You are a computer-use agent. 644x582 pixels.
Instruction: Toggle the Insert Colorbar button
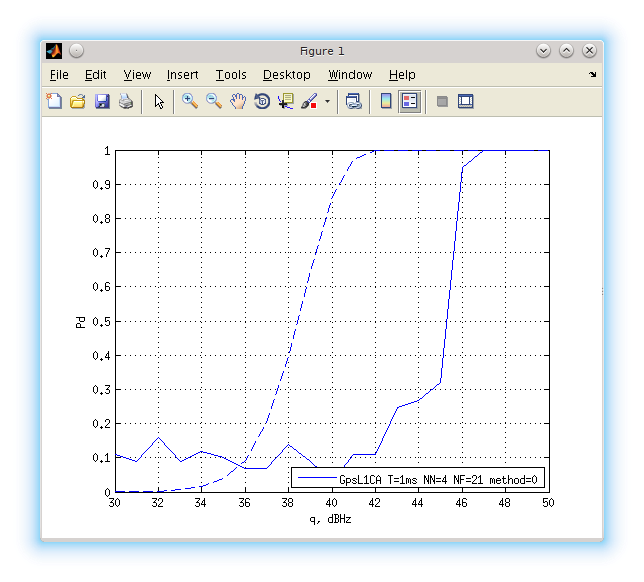[386, 101]
